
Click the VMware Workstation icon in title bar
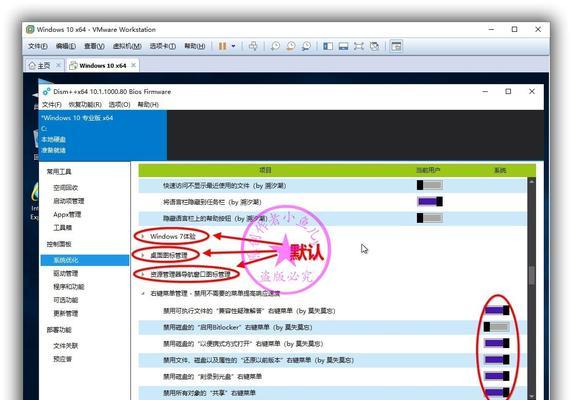click(x=30, y=30)
